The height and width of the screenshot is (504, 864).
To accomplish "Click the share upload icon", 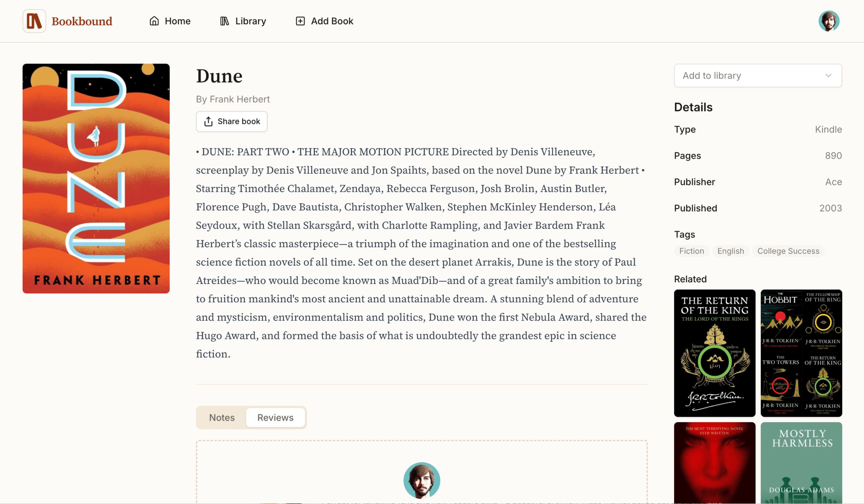I will pos(209,121).
